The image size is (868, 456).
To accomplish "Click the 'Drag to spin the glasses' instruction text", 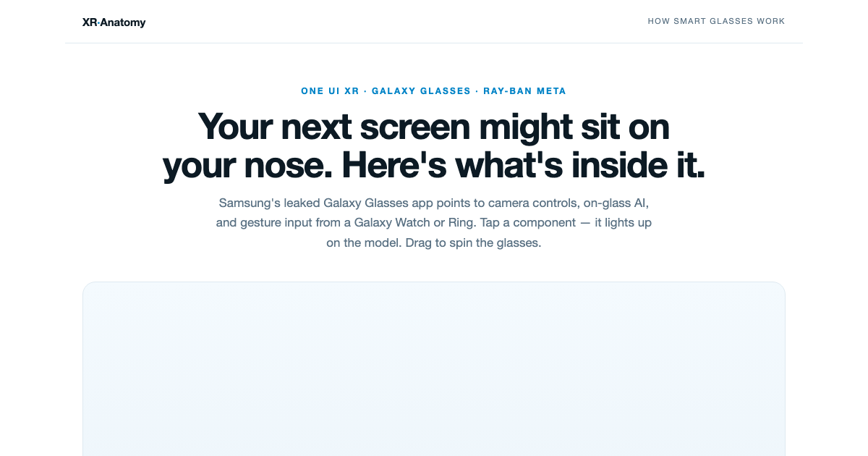I will coord(473,242).
